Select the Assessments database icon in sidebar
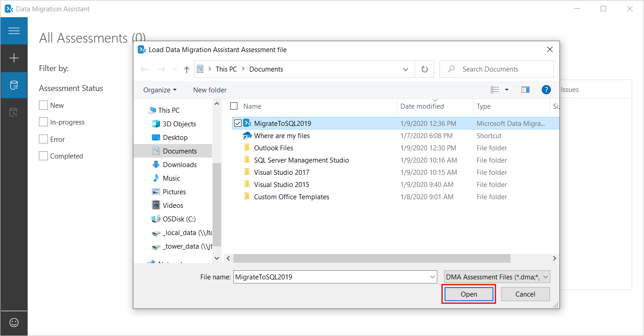The width and height of the screenshot is (644, 336). (14, 85)
